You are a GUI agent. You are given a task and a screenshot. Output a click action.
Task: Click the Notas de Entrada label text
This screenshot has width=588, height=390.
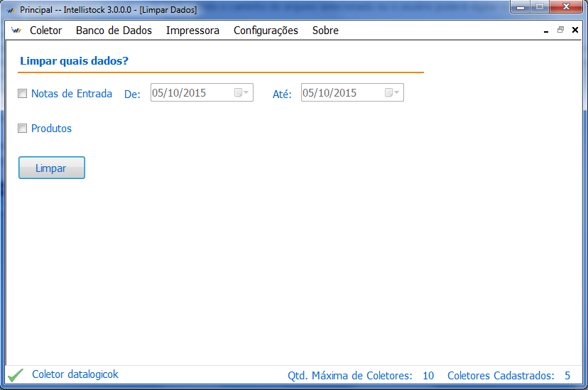pos(72,93)
